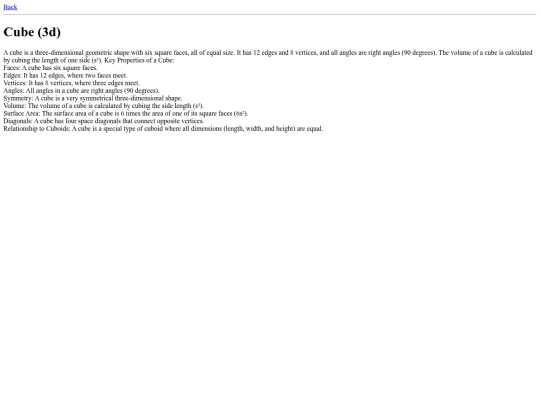540x405 pixels.
Task: Click the Volume property line
Action: pos(104,106)
